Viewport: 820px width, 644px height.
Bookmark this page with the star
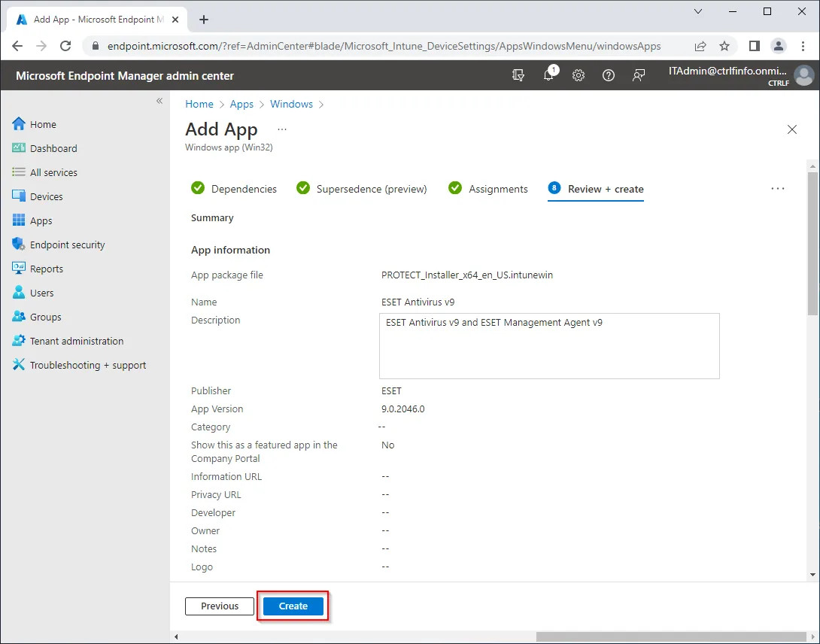[x=724, y=46]
